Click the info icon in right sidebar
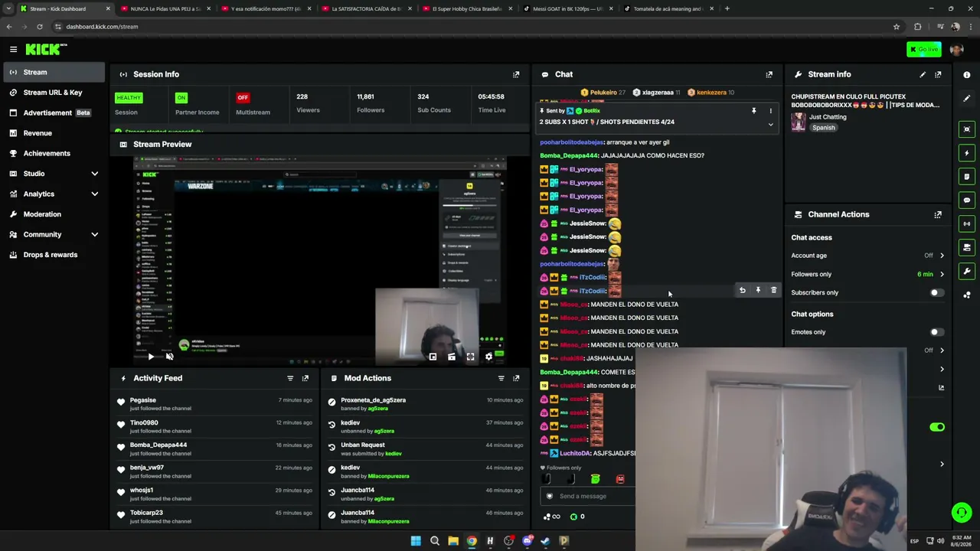 (x=967, y=75)
